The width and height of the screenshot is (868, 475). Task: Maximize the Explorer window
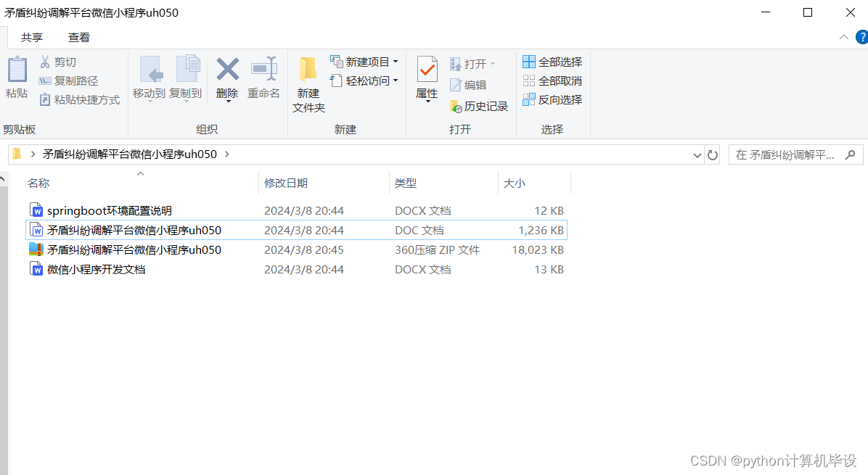click(x=808, y=12)
